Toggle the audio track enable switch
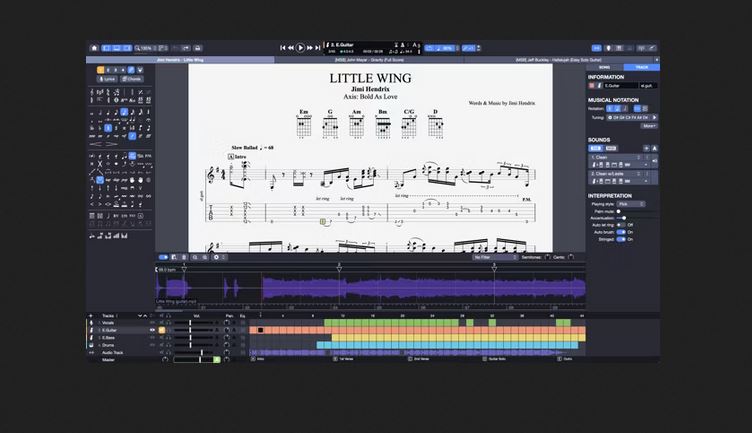The image size is (752, 433). pos(164,257)
